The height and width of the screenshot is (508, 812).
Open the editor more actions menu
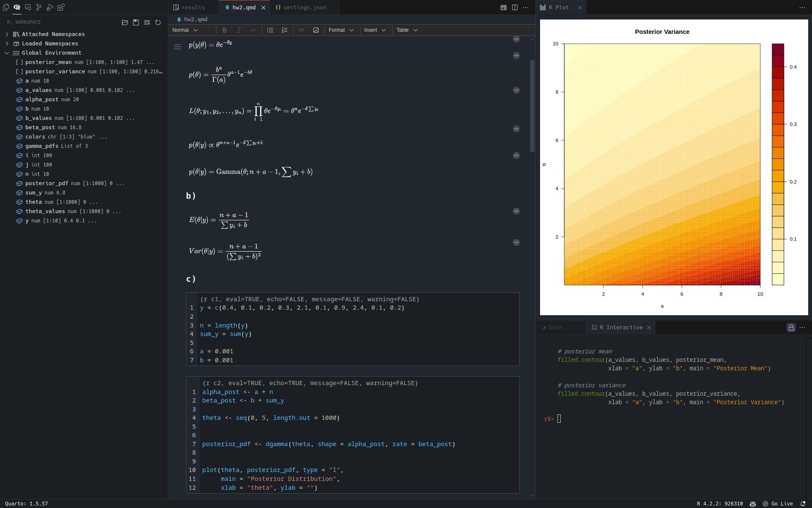click(526, 8)
